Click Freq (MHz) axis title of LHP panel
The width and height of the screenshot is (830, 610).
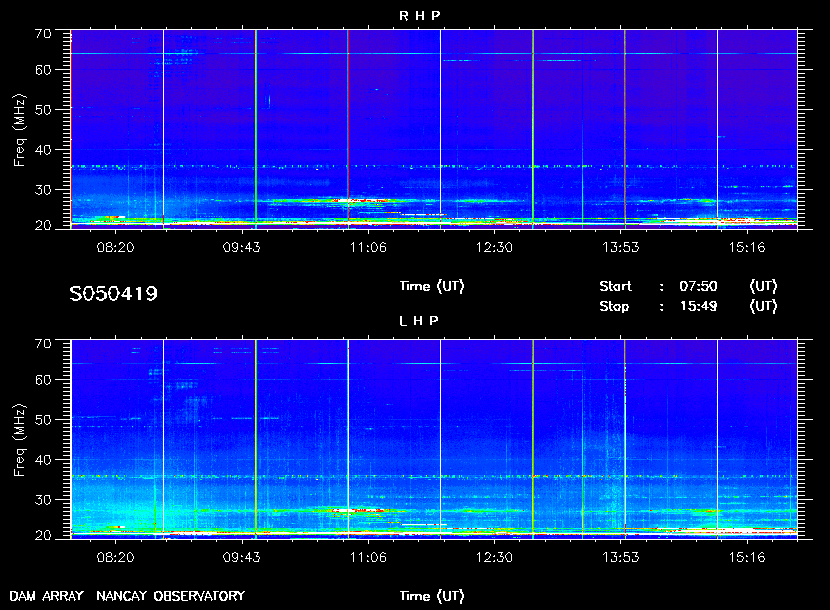coord(19,441)
